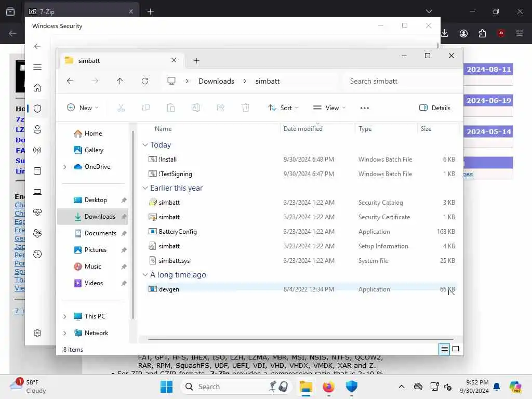Click the back arrow in Windows Security

tap(37, 46)
